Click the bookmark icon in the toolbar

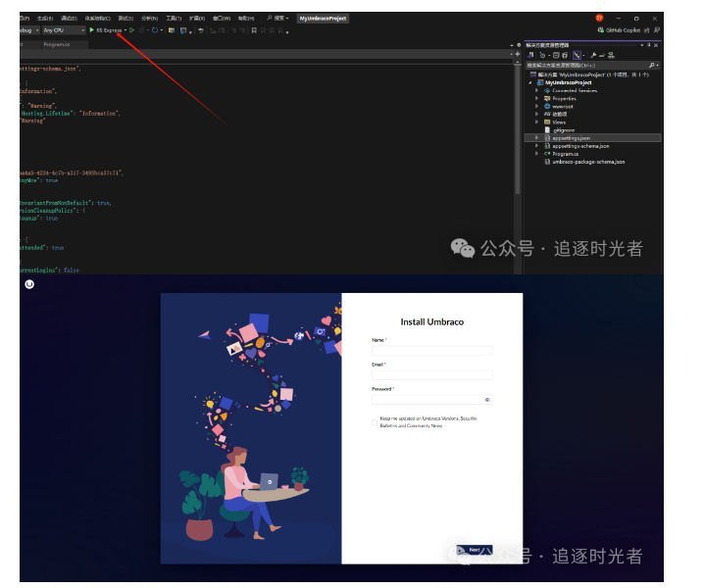254,30
